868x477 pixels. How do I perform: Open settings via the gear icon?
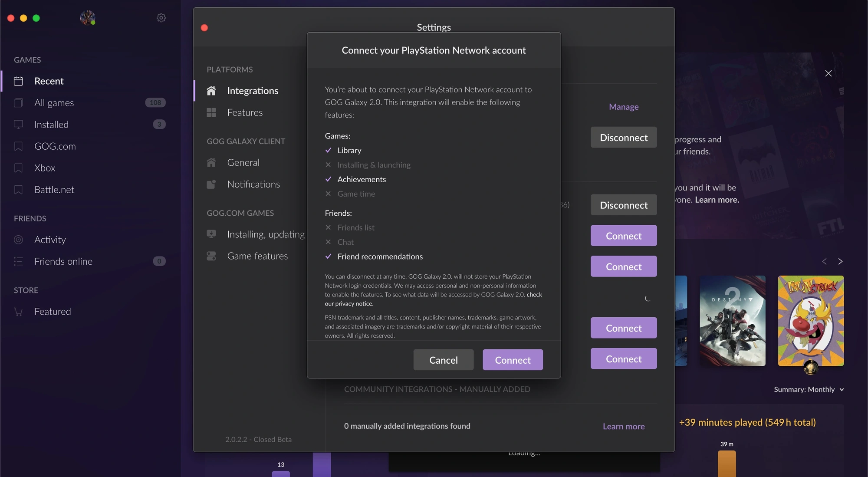[161, 18]
